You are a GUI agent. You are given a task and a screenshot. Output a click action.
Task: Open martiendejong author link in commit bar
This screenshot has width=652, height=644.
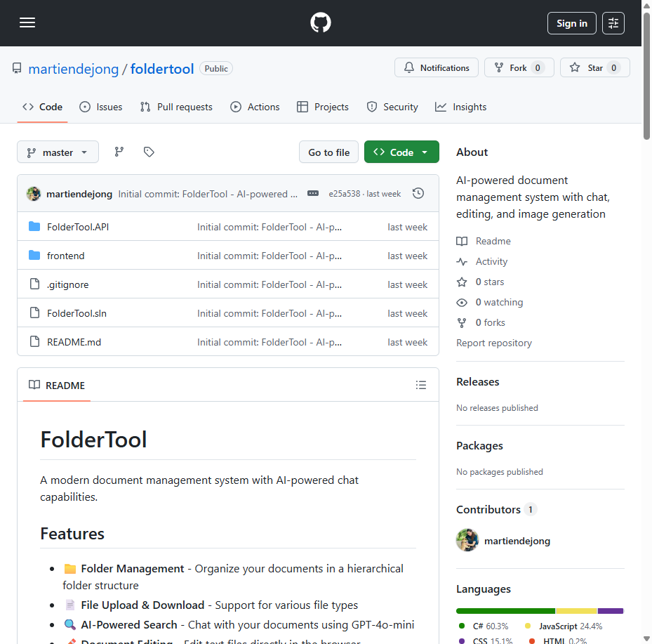click(79, 194)
